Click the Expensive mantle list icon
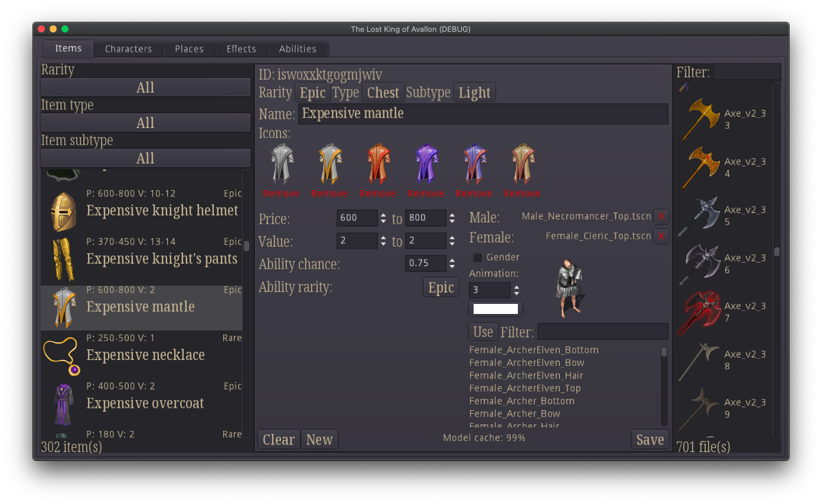 click(63, 308)
